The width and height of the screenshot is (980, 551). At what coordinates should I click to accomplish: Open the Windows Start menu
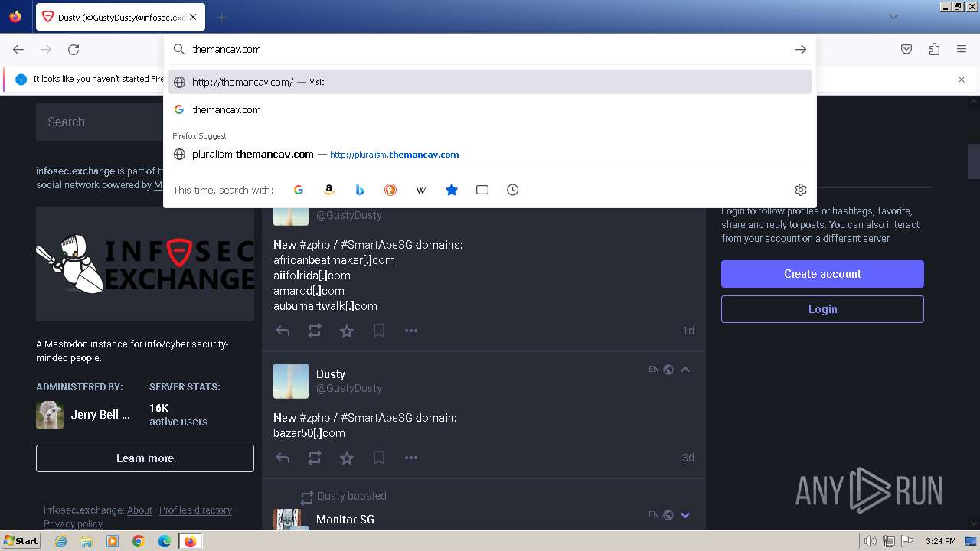[x=21, y=541]
